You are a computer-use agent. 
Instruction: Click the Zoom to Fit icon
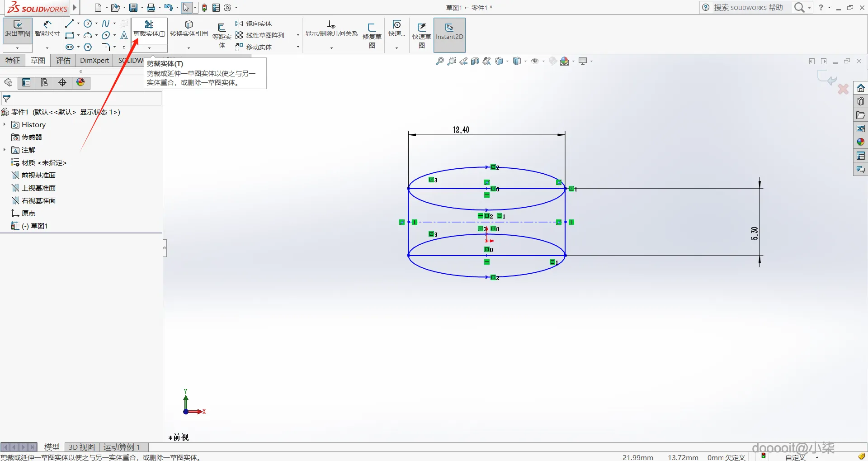coord(439,61)
